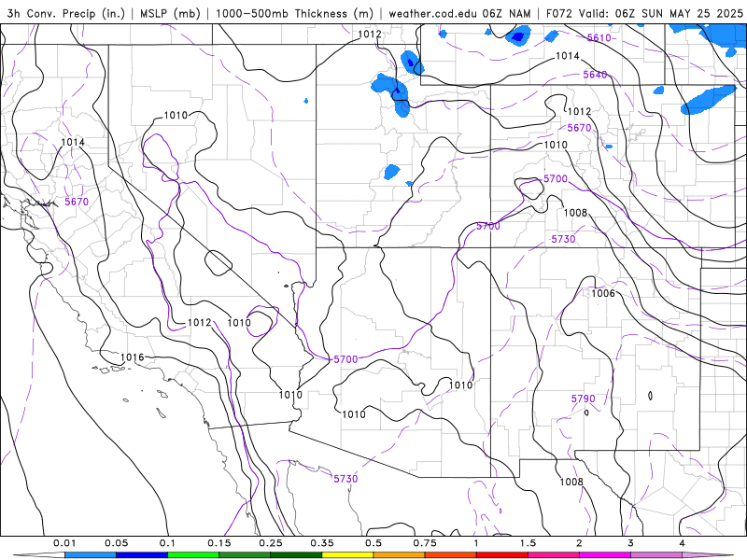Image resolution: width=747 pixels, height=560 pixels.
Task: Click the 5670 thickness label near San Francisco Bay
Action: click(x=77, y=202)
